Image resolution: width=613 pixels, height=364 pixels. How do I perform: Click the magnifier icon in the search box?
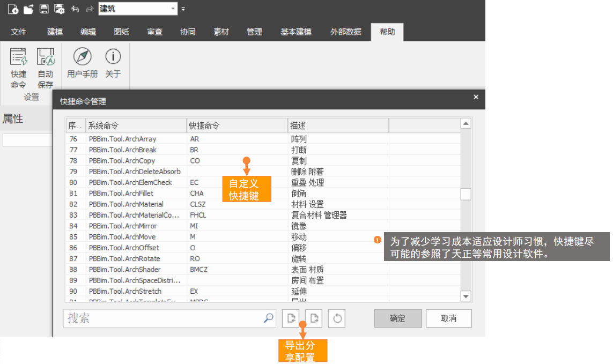click(268, 318)
